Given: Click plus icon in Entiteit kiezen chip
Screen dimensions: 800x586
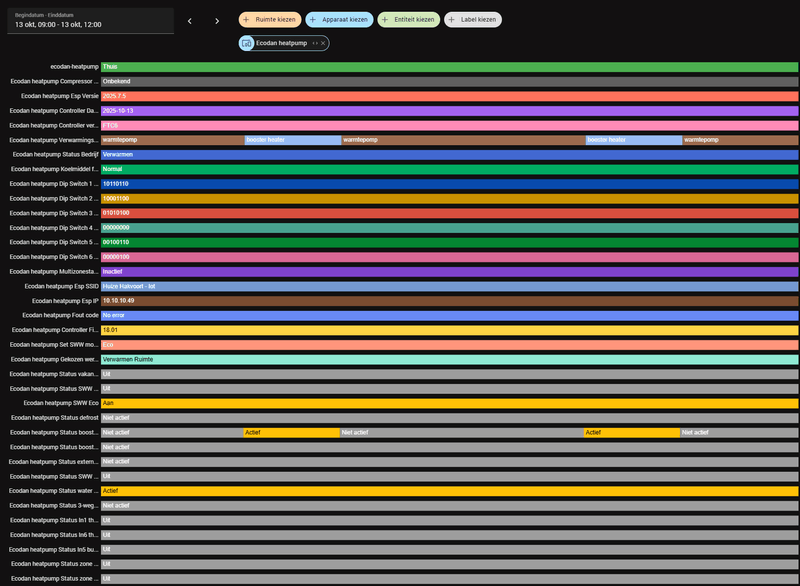Looking at the screenshot, I should [x=385, y=19].
